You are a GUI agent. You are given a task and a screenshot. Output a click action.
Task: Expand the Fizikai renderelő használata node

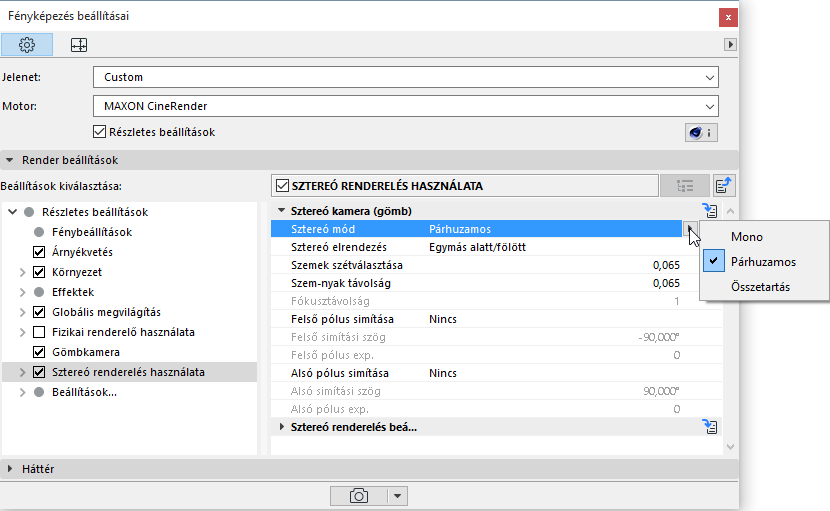pyautogui.click(x=23, y=333)
